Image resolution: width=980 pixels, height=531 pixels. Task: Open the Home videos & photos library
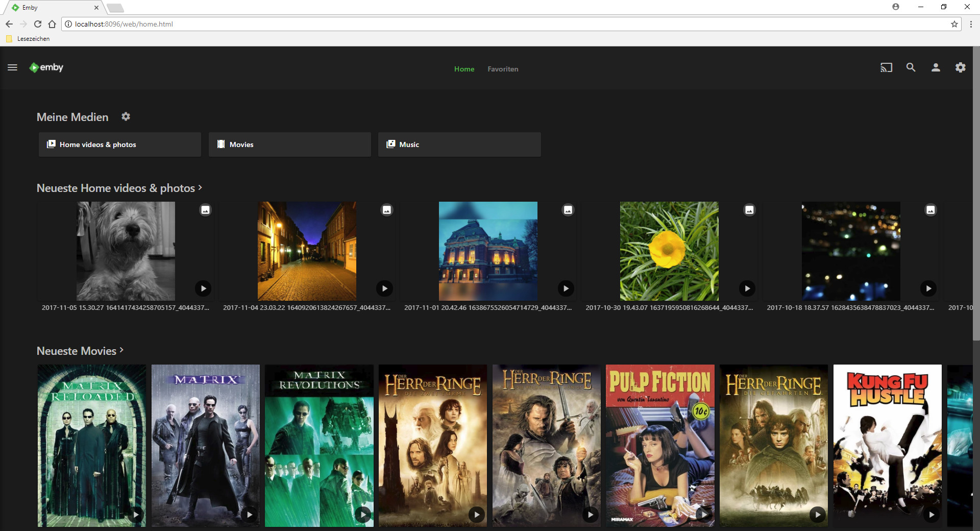pyautogui.click(x=120, y=144)
